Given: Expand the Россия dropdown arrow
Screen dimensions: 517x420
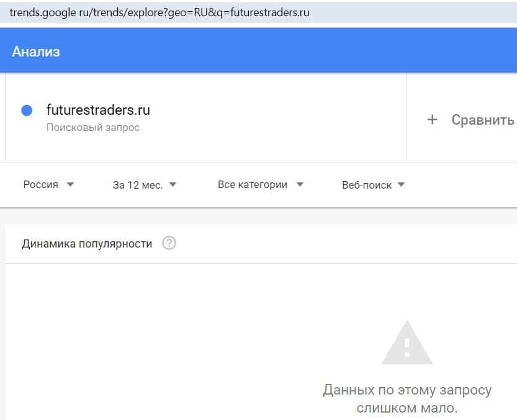Looking at the screenshot, I should tap(70, 184).
